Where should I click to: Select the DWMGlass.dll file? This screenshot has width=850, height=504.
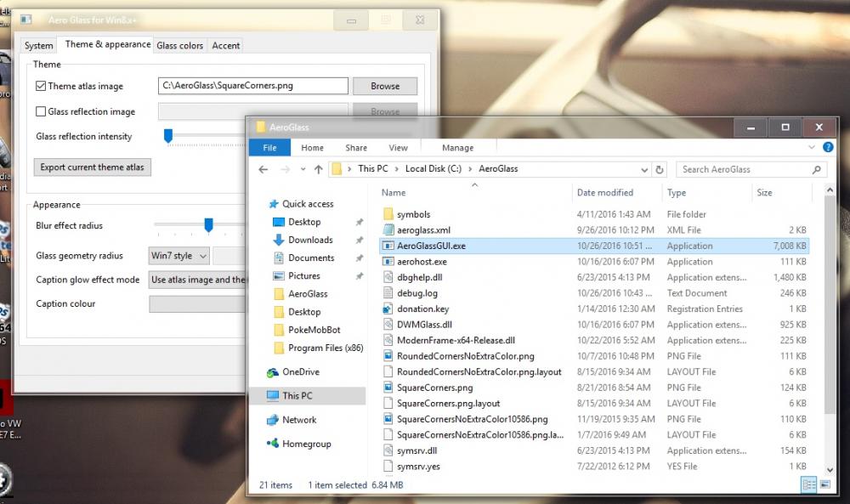424,325
